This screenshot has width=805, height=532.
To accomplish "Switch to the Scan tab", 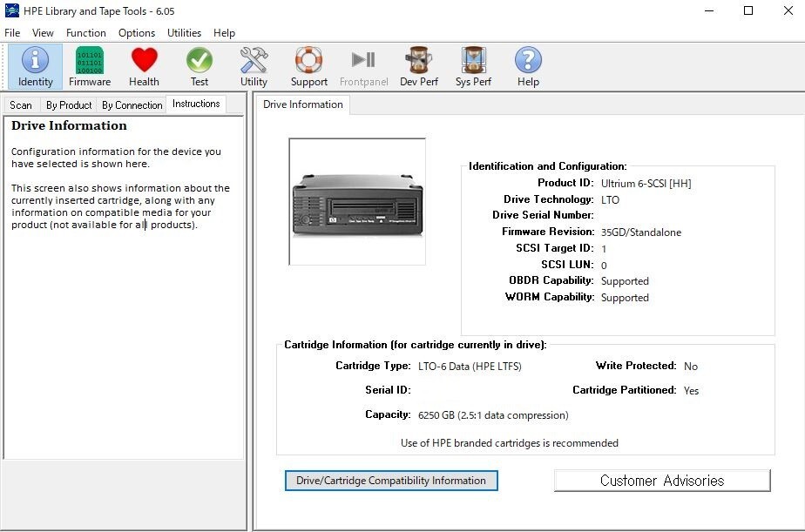I will click(21, 105).
